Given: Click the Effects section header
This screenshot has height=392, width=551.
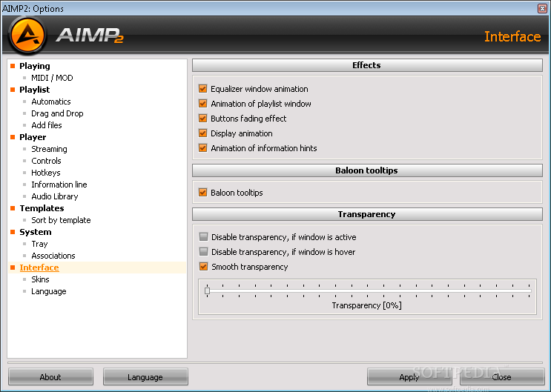Looking at the screenshot, I should [367, 65].
